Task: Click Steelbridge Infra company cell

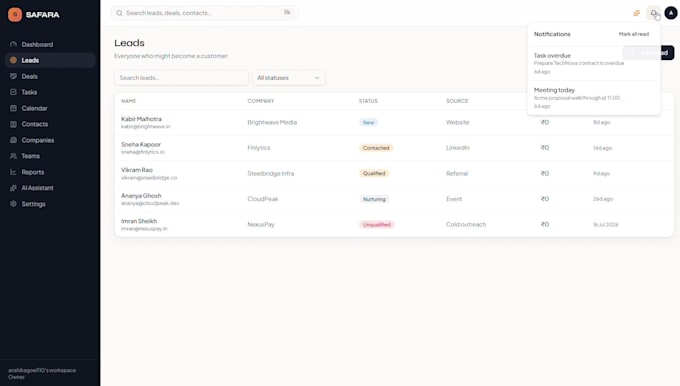Action: (271, 173)
